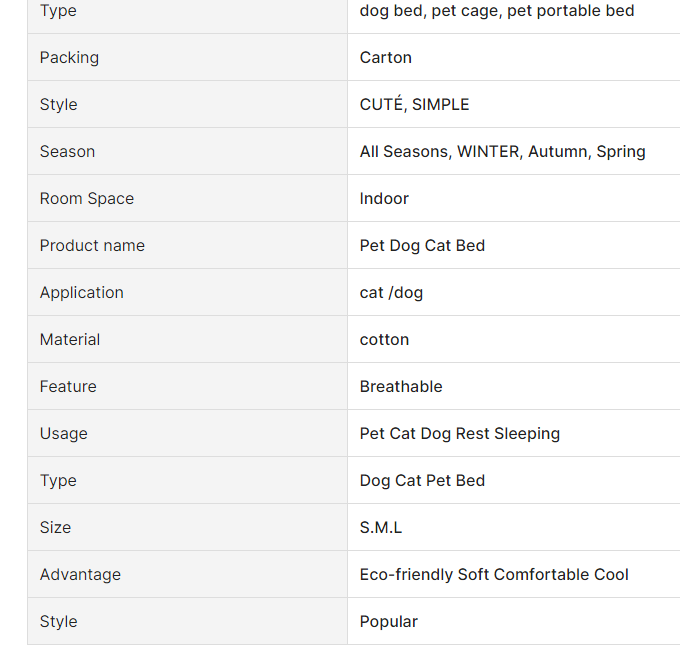Image resolution: width=680 pixels, height=652 pixels.
Task: Click the 'Carton' packing value
Action: 385,57
